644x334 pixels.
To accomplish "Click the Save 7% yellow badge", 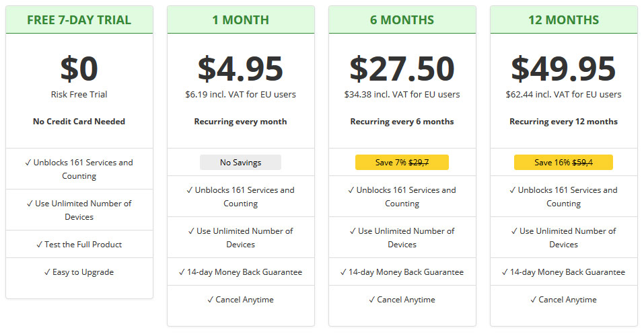I will point(402,162).
